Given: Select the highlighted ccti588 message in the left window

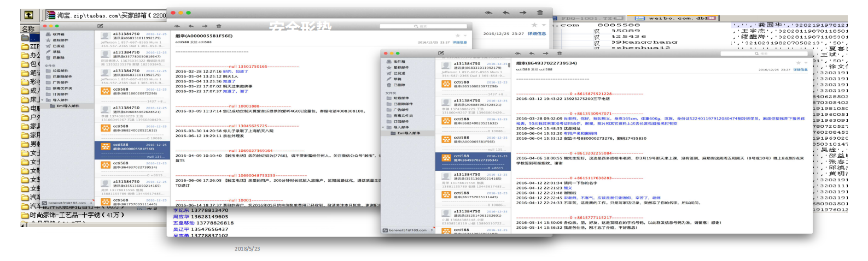Looking at the screenshot, I should [x=133, y=150].
